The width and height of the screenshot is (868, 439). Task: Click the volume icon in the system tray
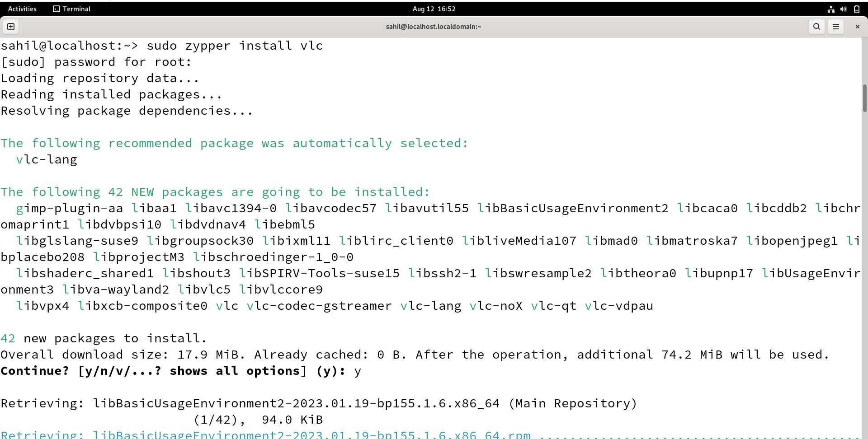tap(844, 9)
